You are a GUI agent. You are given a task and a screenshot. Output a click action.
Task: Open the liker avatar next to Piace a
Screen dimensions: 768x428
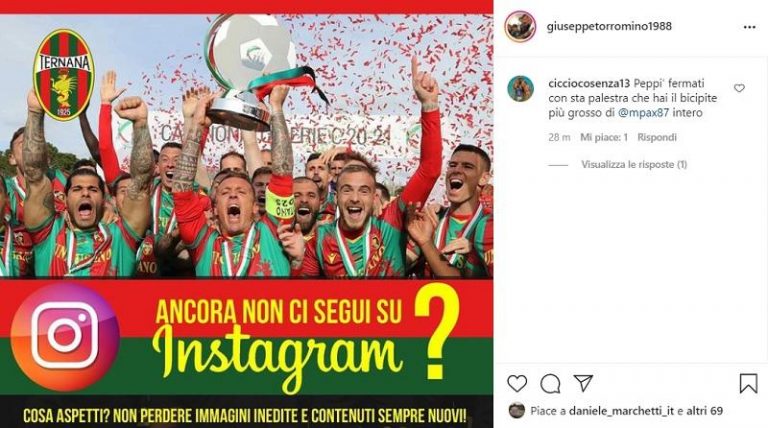click(x=517, y=410)
